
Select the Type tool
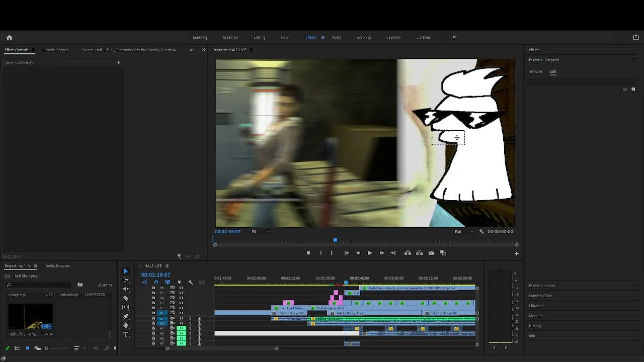click(126, 334)
